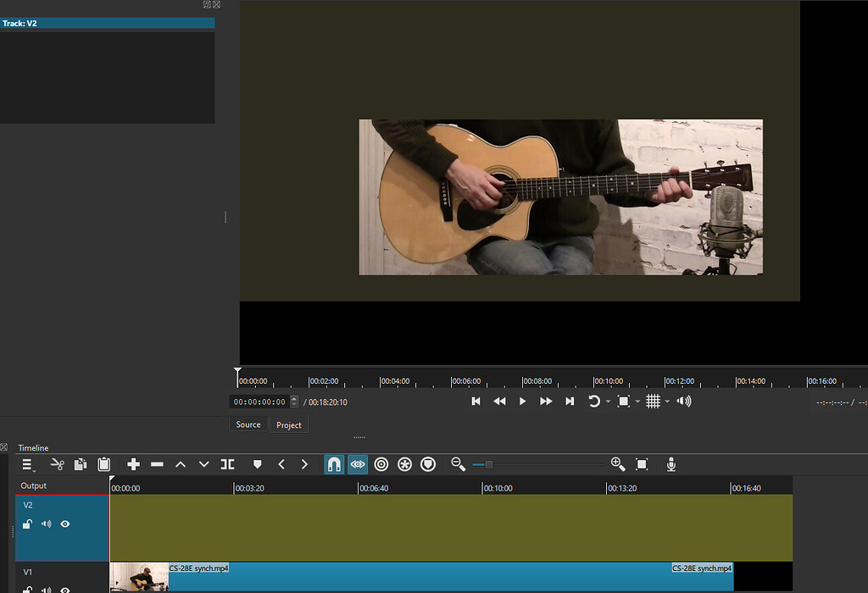Click the Cut scissors icon in timeline toolbar
868x593 pixels.
click(57, 464)
